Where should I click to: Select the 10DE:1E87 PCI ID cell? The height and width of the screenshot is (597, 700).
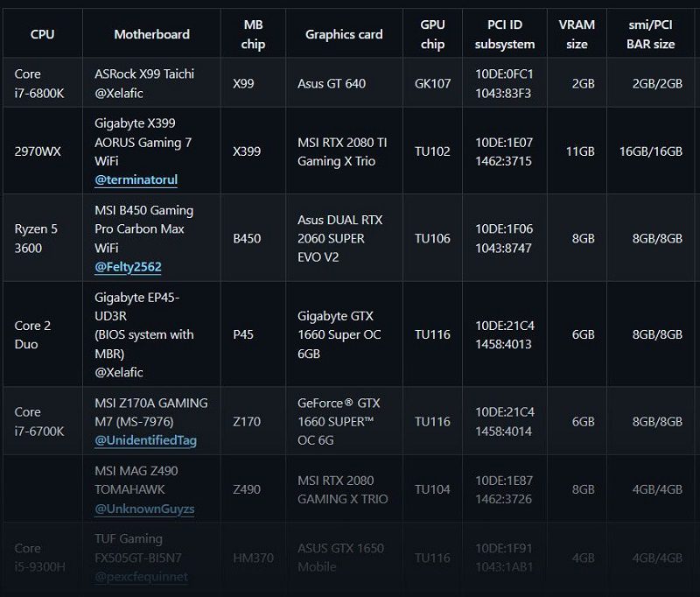[505, 489]
